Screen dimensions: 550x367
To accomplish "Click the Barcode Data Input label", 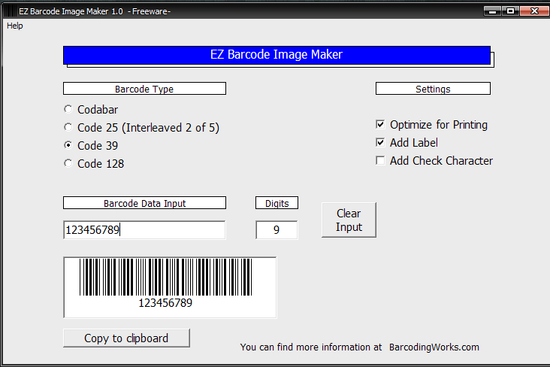I will point(144,203).
